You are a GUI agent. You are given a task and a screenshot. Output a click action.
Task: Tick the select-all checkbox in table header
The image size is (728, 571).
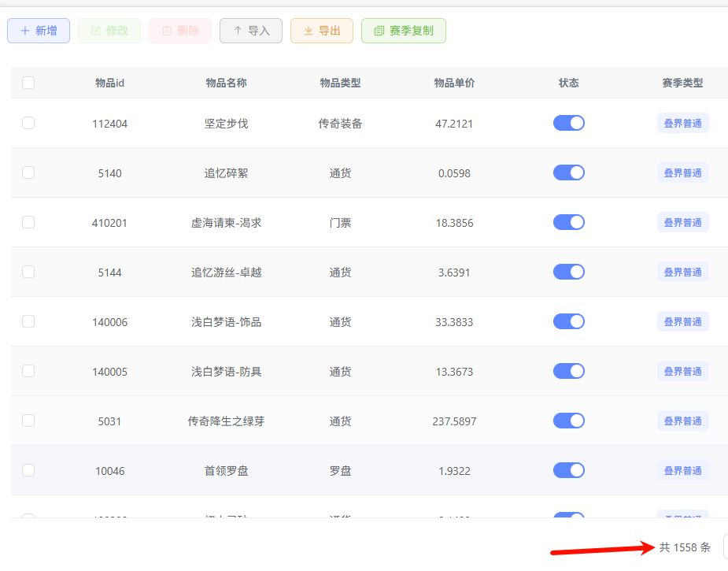click(28, 83)
